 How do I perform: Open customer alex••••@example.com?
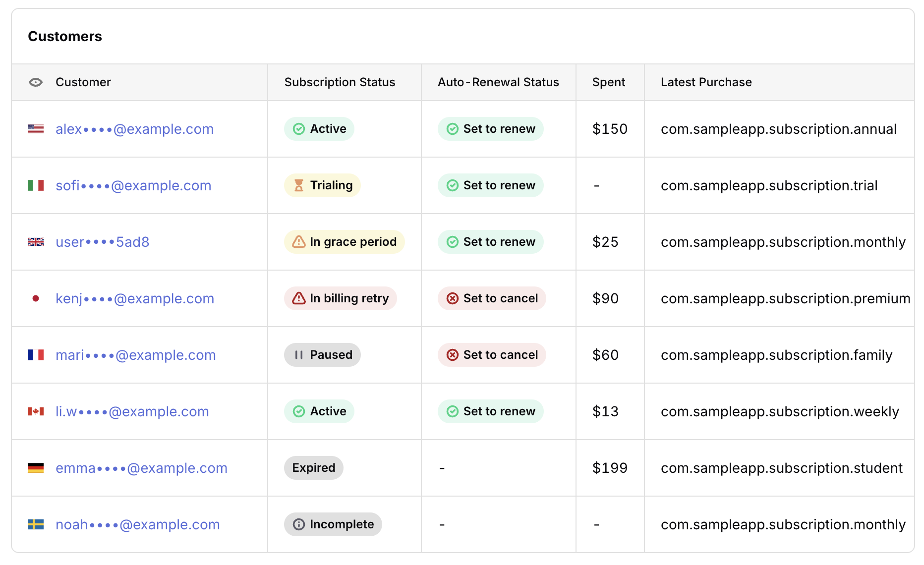(135, 129)
